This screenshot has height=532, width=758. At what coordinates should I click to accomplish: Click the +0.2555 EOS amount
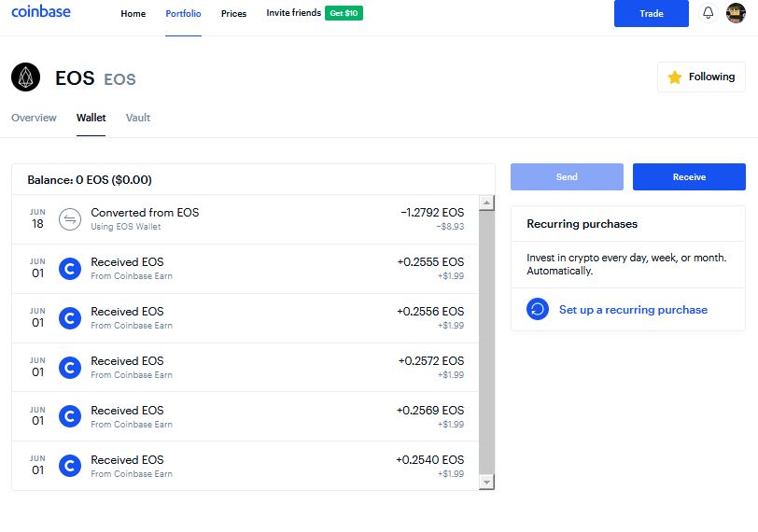[430, 262]
